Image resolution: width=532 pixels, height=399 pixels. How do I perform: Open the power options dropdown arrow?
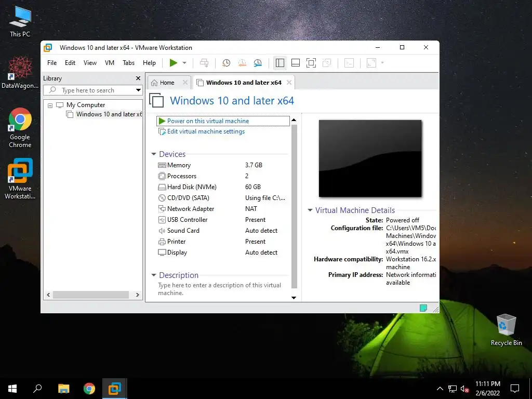184,63
